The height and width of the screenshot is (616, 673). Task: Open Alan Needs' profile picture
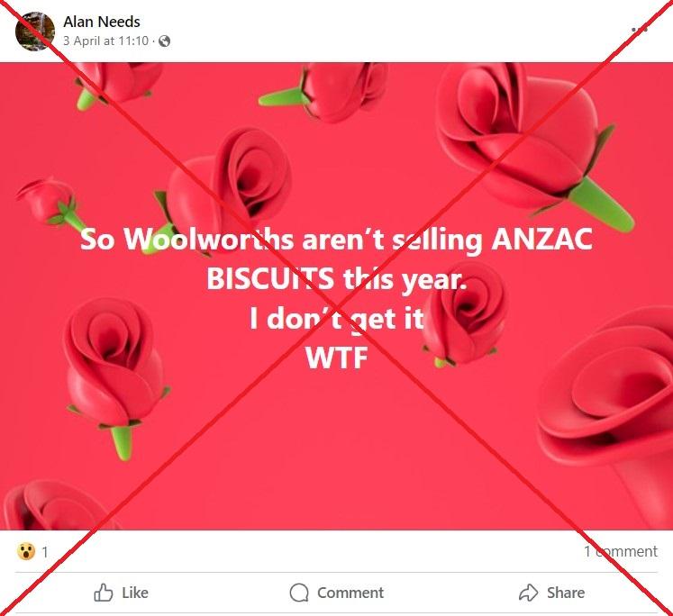tap(35, 32)
